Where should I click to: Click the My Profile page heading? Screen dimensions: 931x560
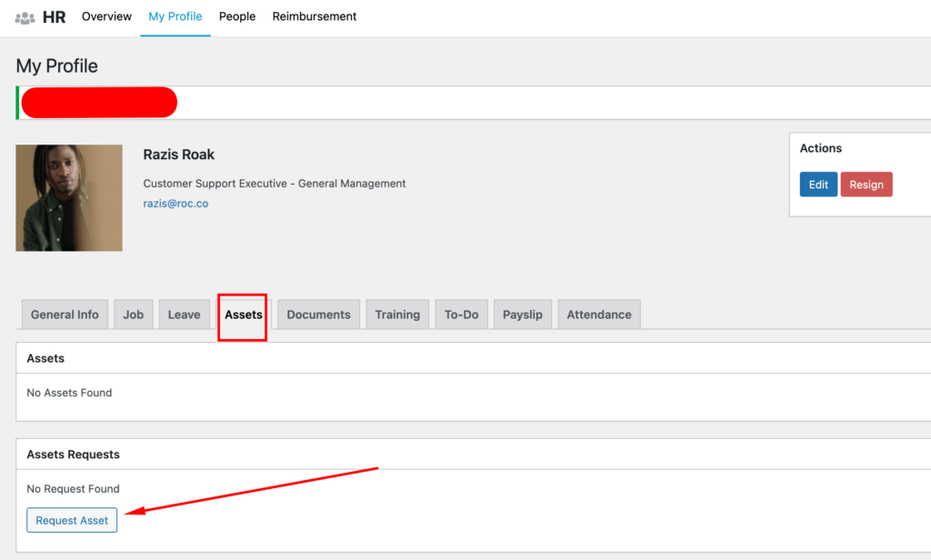click(57, 66)
